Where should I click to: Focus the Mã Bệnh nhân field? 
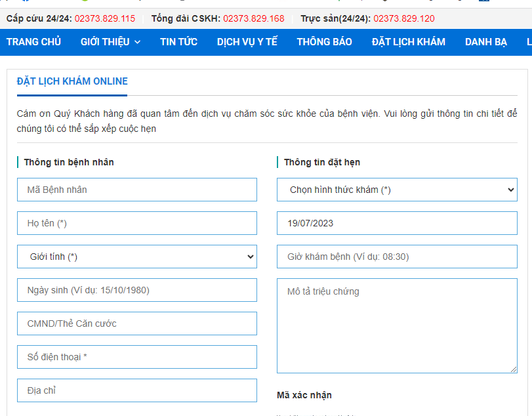(137, 190)
